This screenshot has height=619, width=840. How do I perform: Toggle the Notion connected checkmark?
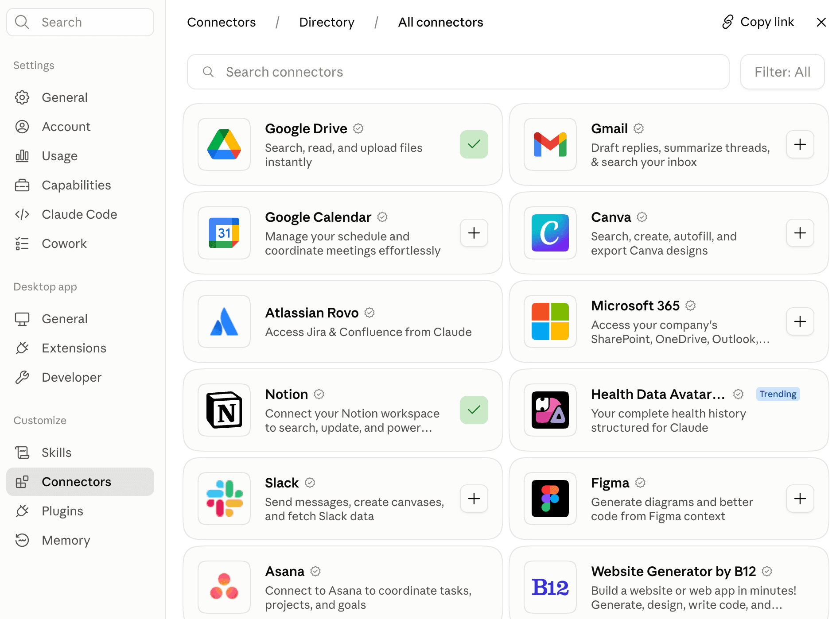(474, 410)
